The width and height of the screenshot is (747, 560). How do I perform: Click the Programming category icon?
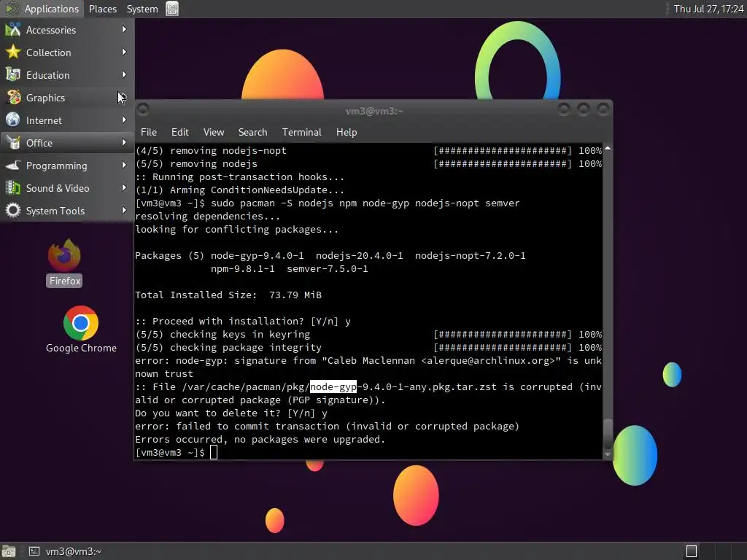click(x=13, y=166)
